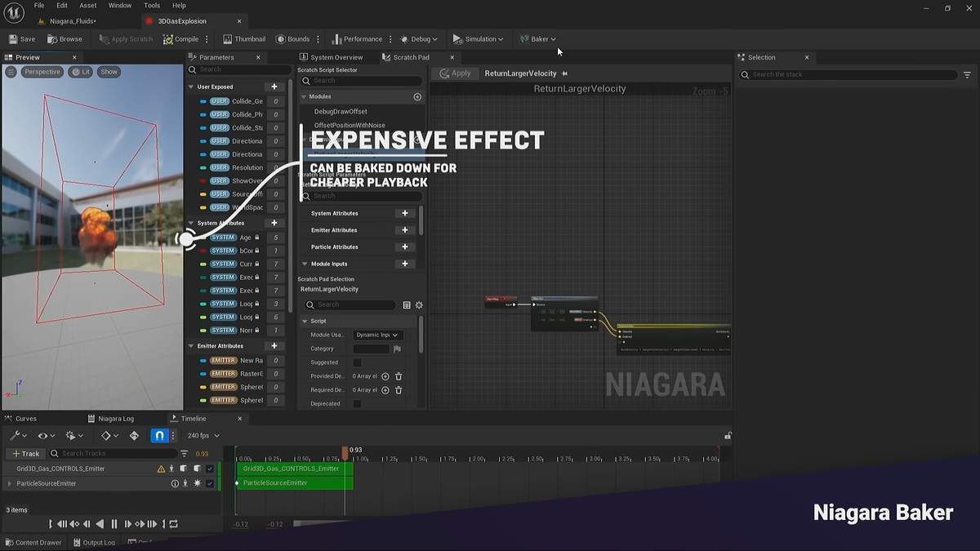Collapse the User Exposed section
Screen dimensions: 980x551
tap(191, 87)
